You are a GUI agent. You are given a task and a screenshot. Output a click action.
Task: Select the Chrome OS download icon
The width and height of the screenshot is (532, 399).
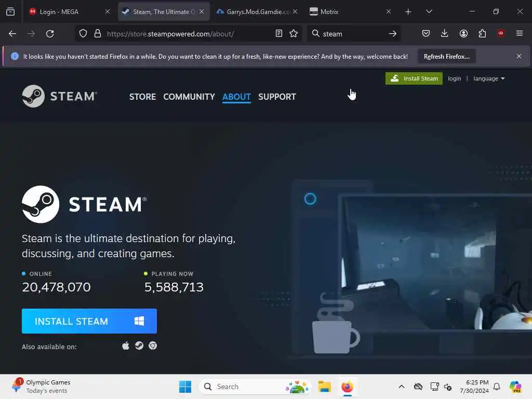[x=153, y=345]
